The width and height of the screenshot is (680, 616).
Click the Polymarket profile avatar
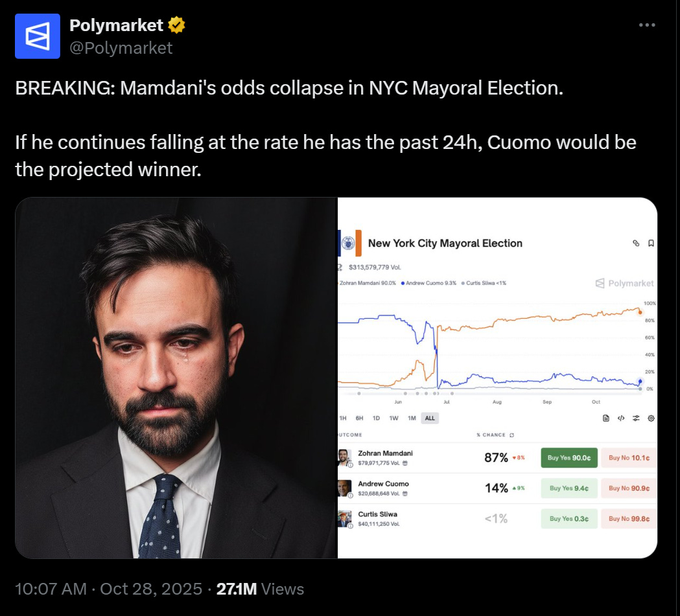pyautogui.click(x=38, y=36)
